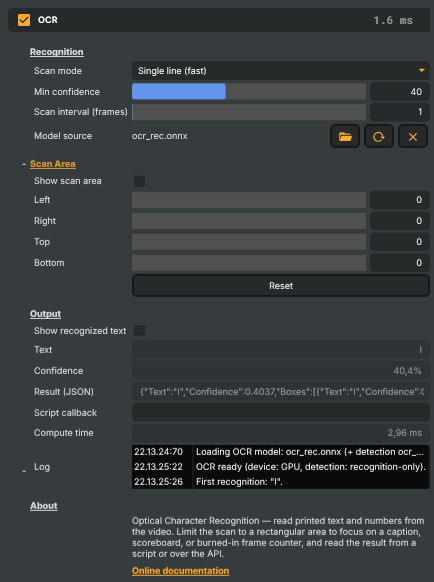The height and width of the screenshot is (582, 434).
Task: Click the 22.13.24:70 log timestamp
Action: (159, 452)
